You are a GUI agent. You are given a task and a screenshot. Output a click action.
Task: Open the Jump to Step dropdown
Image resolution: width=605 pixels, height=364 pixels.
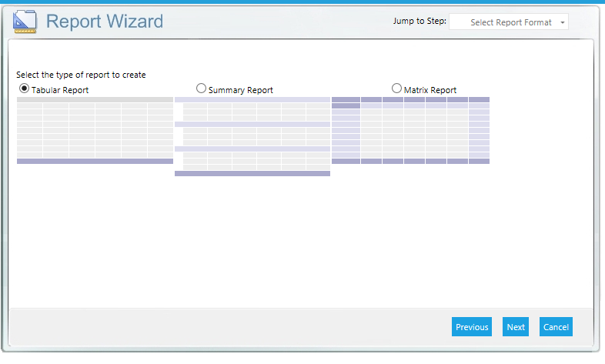509,22
